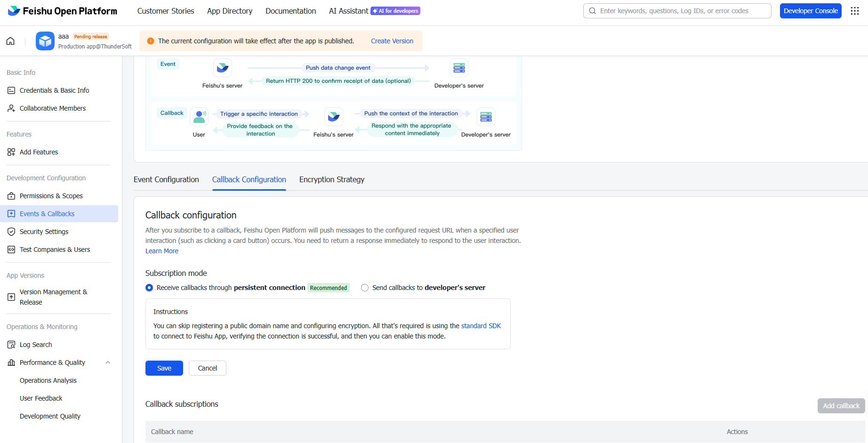Click the home icon in header
This screenshot has height=443, width=868.
coord(10,41)
